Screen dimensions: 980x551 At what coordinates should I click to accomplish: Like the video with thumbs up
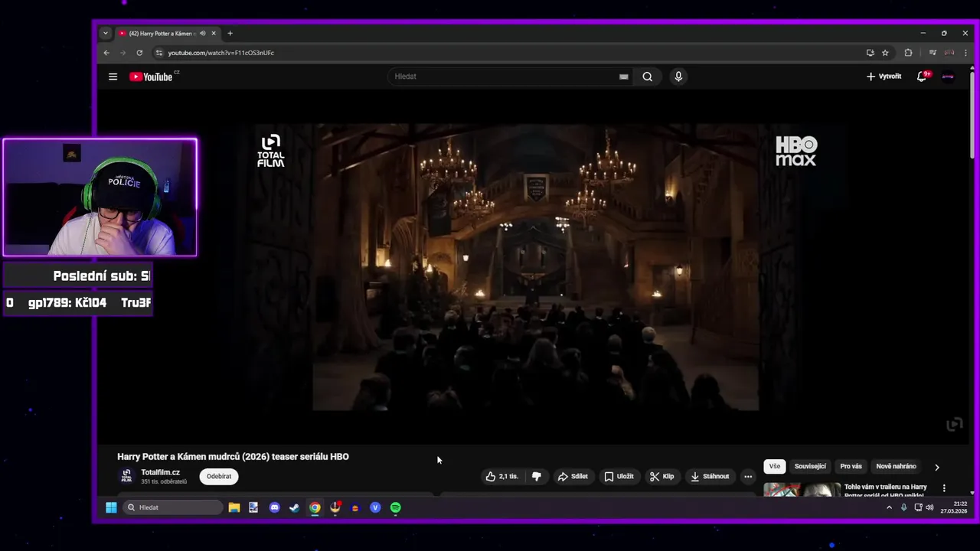[502, 476]
